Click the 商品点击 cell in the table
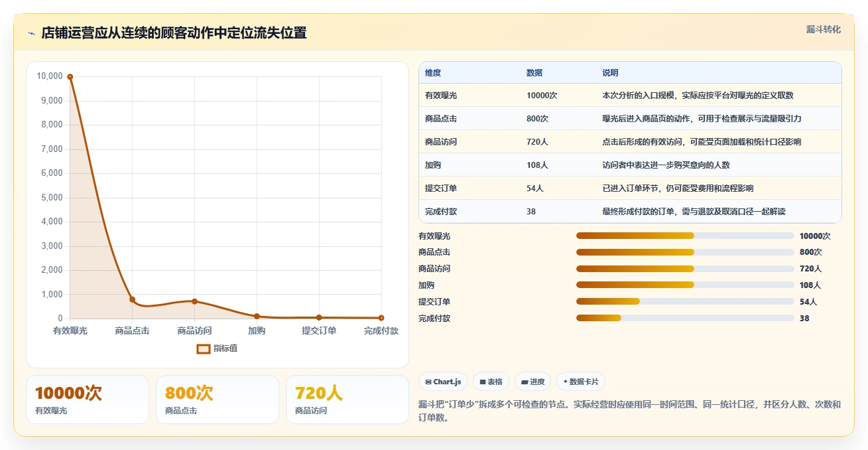Image resolution: width=868 pixels, height=450 pixels. click(441, 119)
